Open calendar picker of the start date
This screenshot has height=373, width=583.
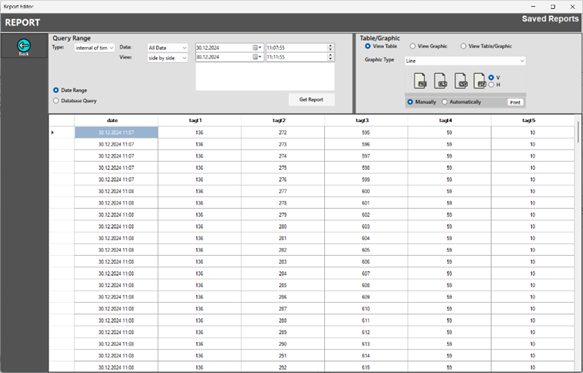(257, 48)
